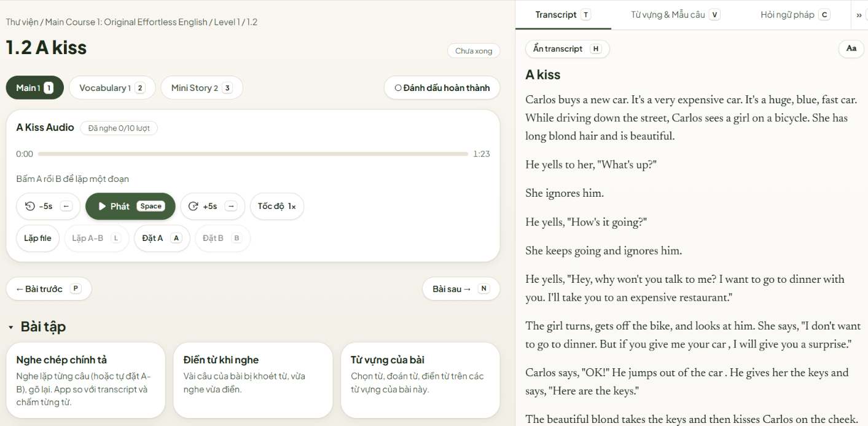Switch to the Main 1 tab
The height and width of the screenshot is (426, 868).
tap(34, 88)
